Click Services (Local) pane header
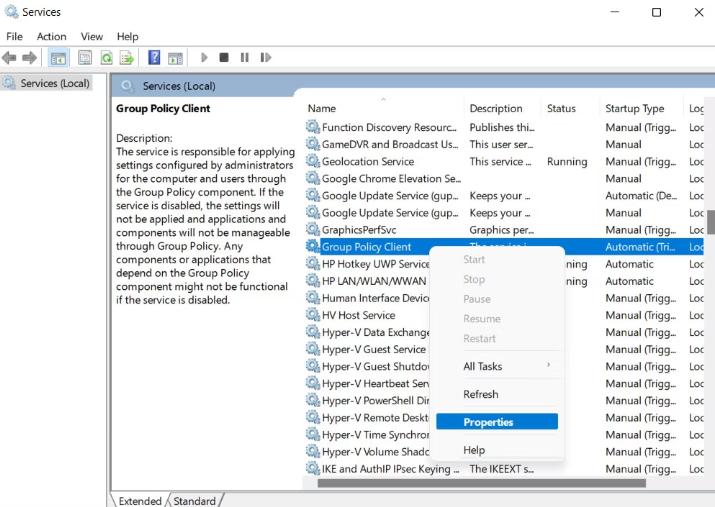The width and height of the screenshot is (715, 507). click(x=179, y=86)
